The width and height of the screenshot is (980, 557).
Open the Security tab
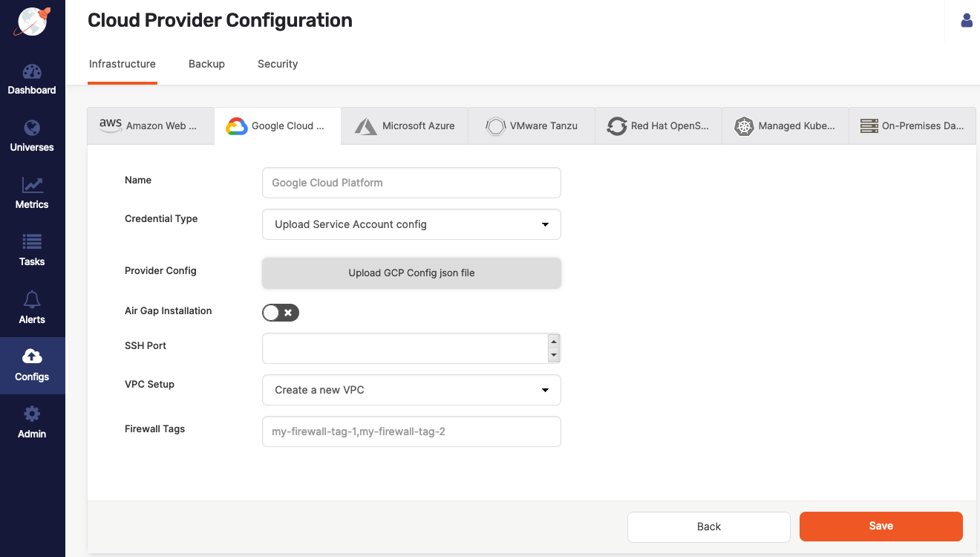[x=278, y=64]
